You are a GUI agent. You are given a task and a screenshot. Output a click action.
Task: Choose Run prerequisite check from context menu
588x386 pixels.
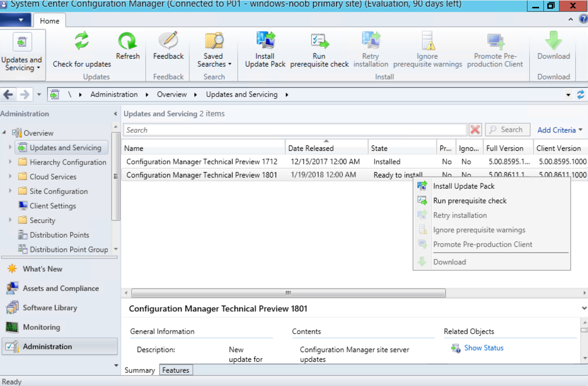pos(492,201)
